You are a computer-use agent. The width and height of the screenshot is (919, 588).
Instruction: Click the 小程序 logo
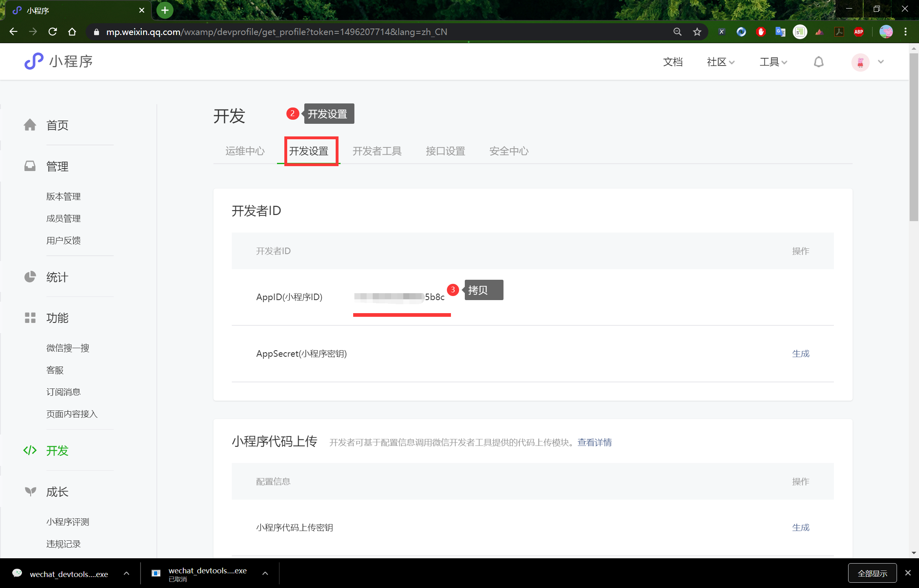58,61
